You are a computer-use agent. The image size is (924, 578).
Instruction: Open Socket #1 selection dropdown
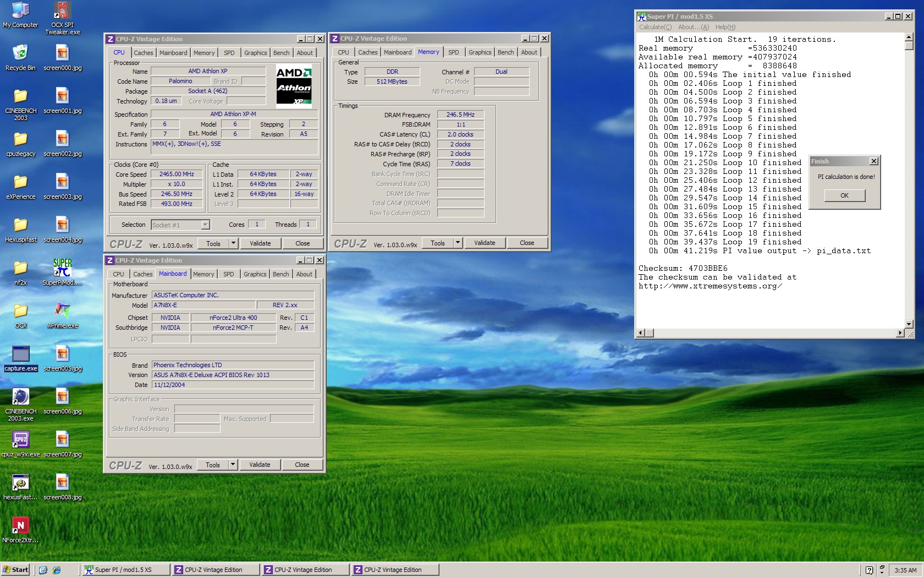coord(205,225)
